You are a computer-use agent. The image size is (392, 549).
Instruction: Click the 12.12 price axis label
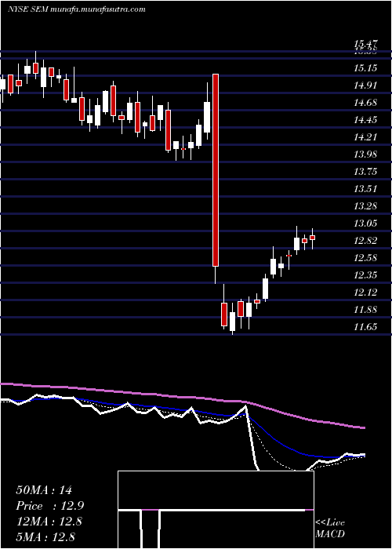pos(365,293)
